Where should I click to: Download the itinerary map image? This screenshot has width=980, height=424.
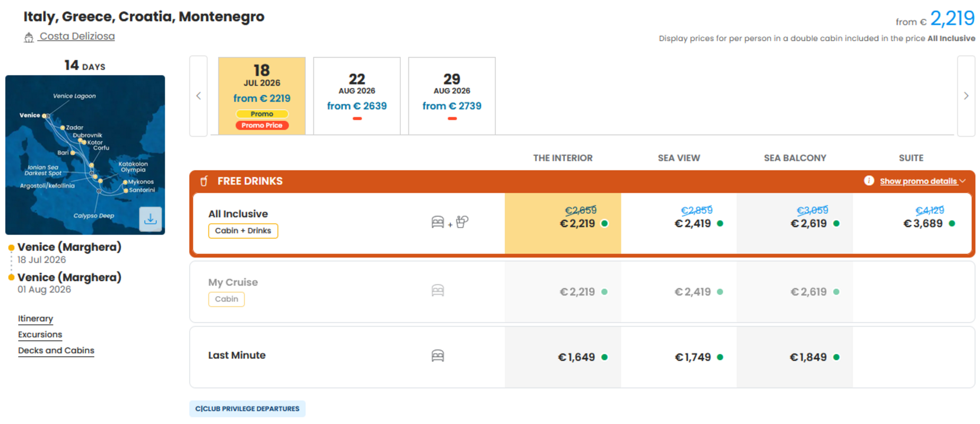pyautogui.click(x=151, y=218)
